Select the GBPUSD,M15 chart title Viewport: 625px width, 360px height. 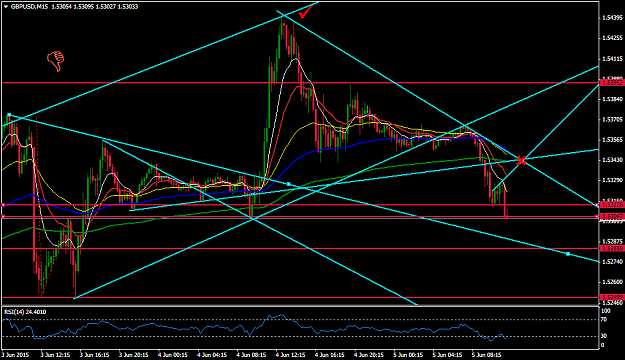(29, 7)
